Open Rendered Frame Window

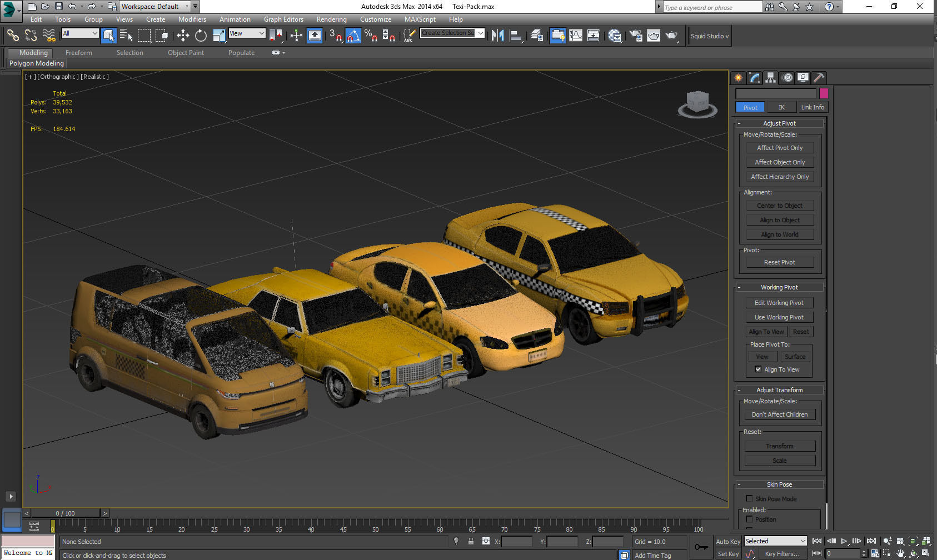(x=654, y=36)
